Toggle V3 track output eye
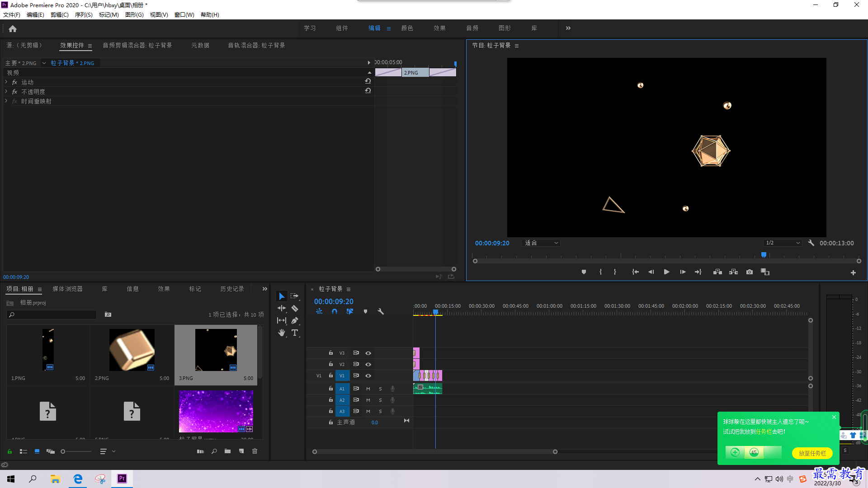This screenshot has width=868, height=488. point(368,353)
